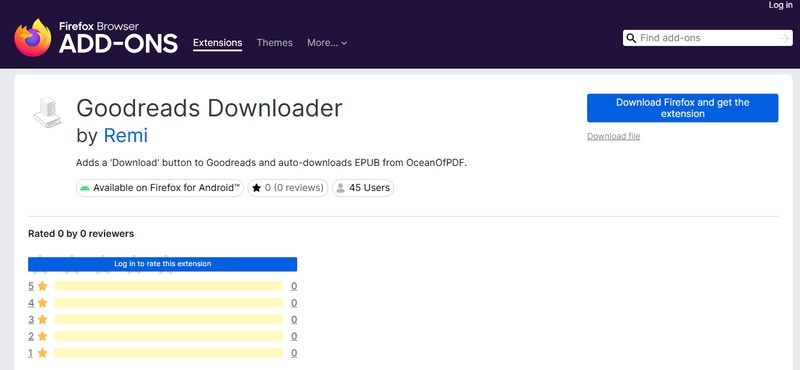The height and width of the screenshot is (370, 800).
Task: Click the 4-star rating bar
Action: pos(168,303)
